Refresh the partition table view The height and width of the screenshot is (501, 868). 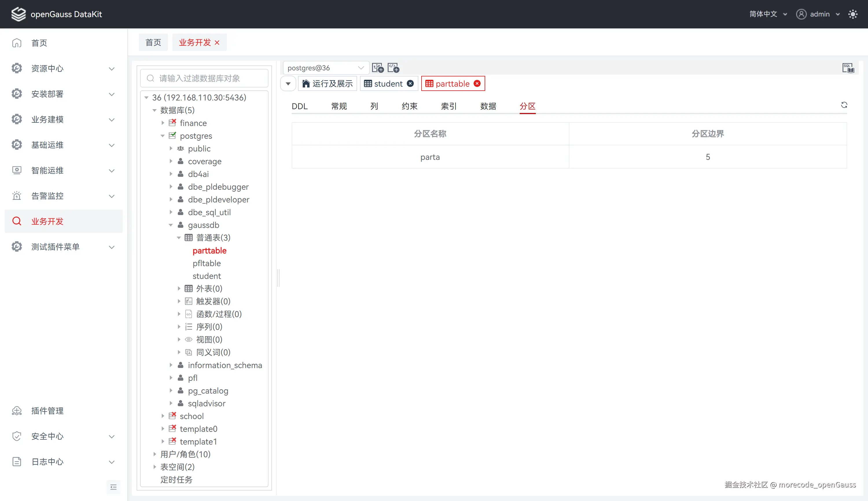tap(844, 105)
